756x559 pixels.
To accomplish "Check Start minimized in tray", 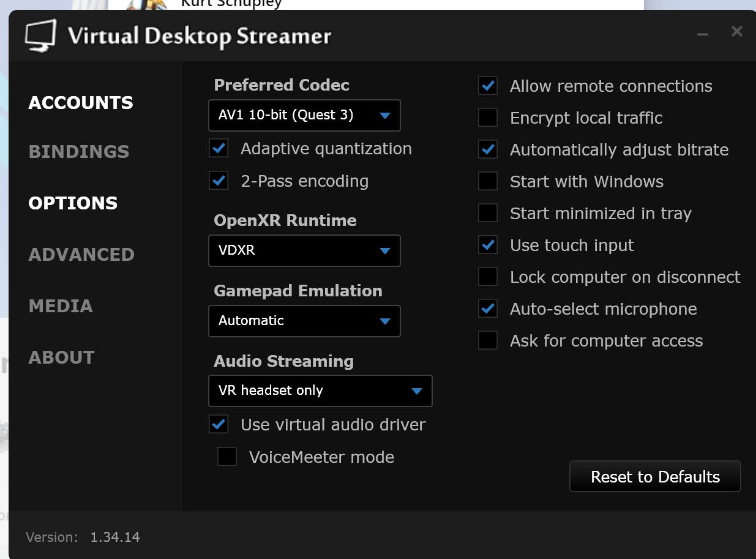I will [488, 213].
